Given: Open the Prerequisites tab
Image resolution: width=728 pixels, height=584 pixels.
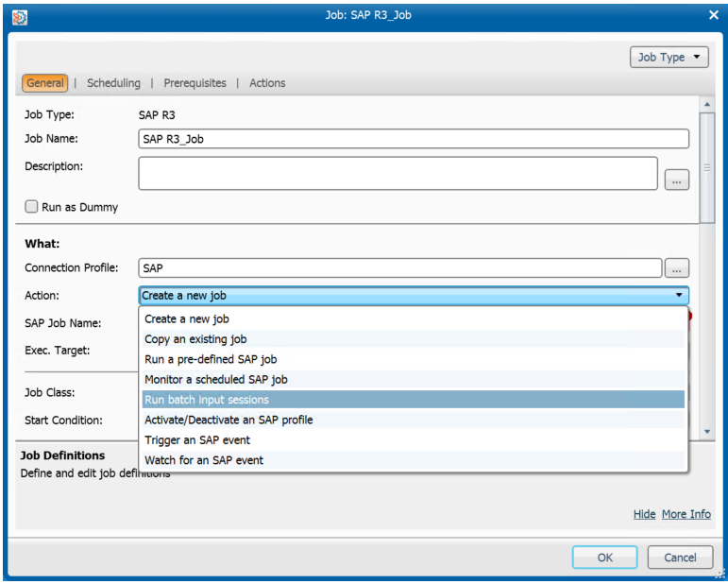Looking at the screenshot, I should click(195, 83).
